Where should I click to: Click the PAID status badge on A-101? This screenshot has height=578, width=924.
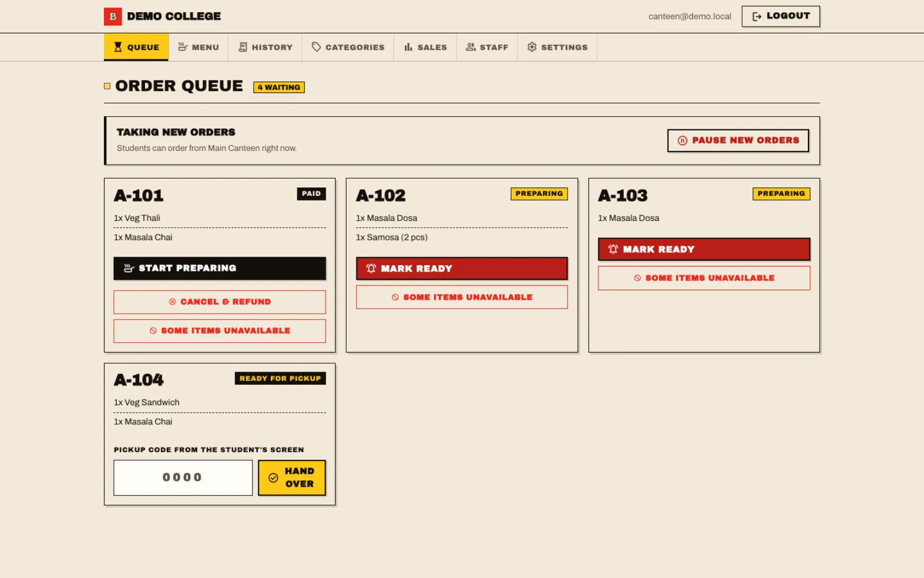311,194
